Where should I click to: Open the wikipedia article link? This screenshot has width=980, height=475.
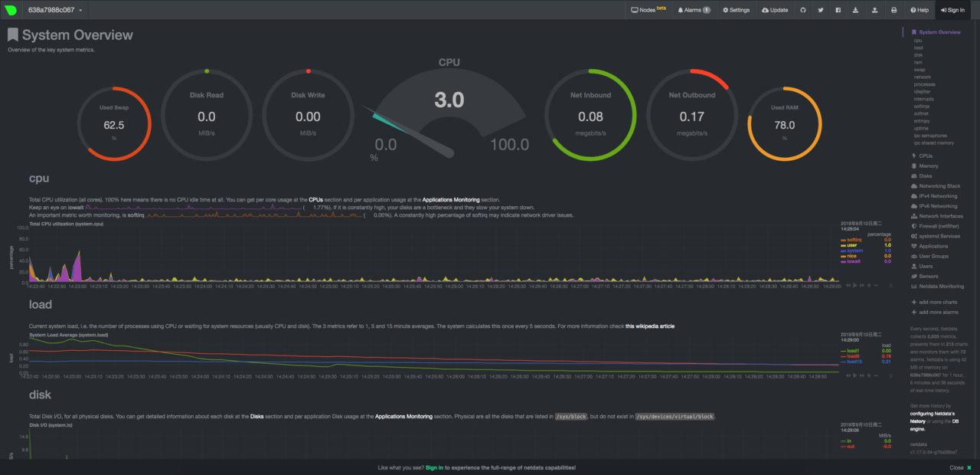tap(650, 326)
